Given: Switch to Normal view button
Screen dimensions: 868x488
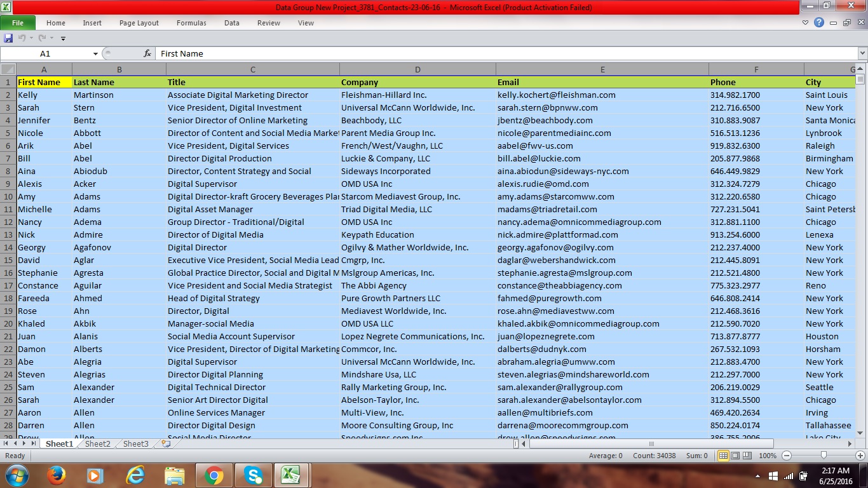Looking at the screenshot, I should click(723, 456).
